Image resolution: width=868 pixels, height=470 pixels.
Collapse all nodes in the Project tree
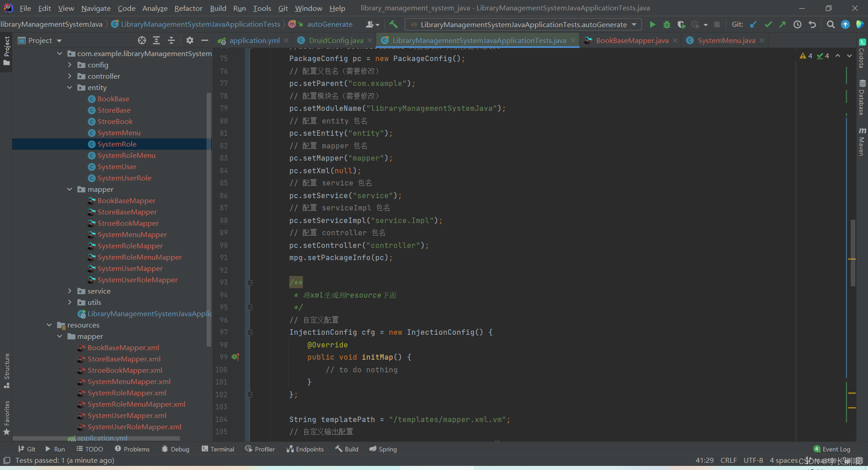tap(171, 40)
